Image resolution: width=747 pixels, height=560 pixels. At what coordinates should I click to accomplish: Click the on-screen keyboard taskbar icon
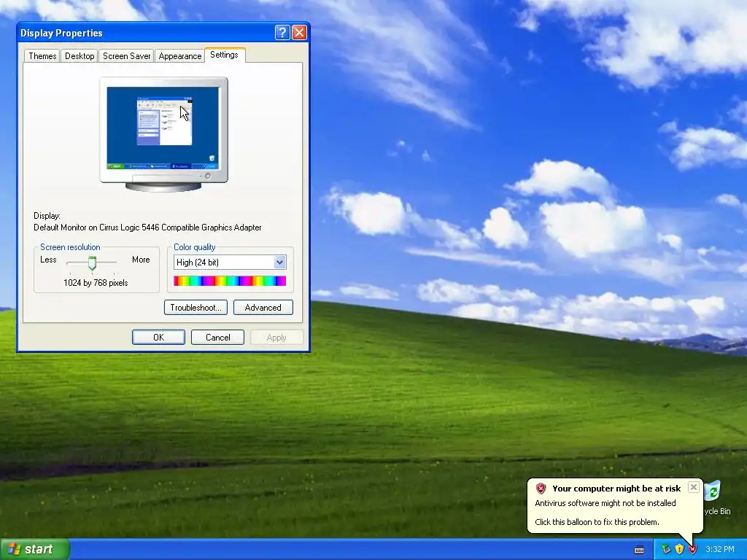pyautogui.click(x=639, y=550)
